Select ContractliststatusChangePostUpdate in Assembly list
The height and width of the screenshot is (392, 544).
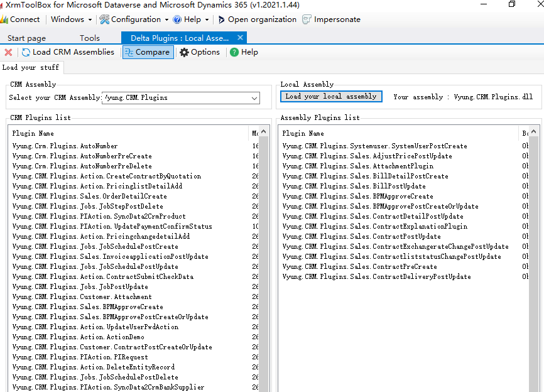click(404, 257)
